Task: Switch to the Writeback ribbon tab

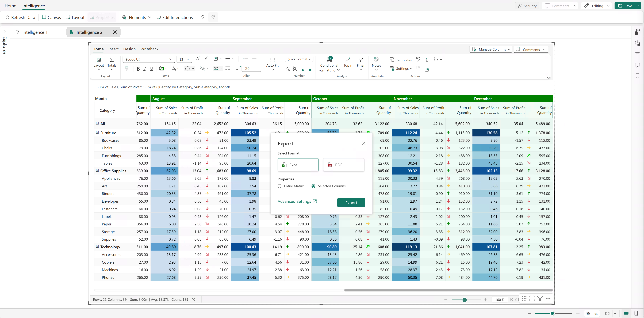Action: (x=149, y=49)
